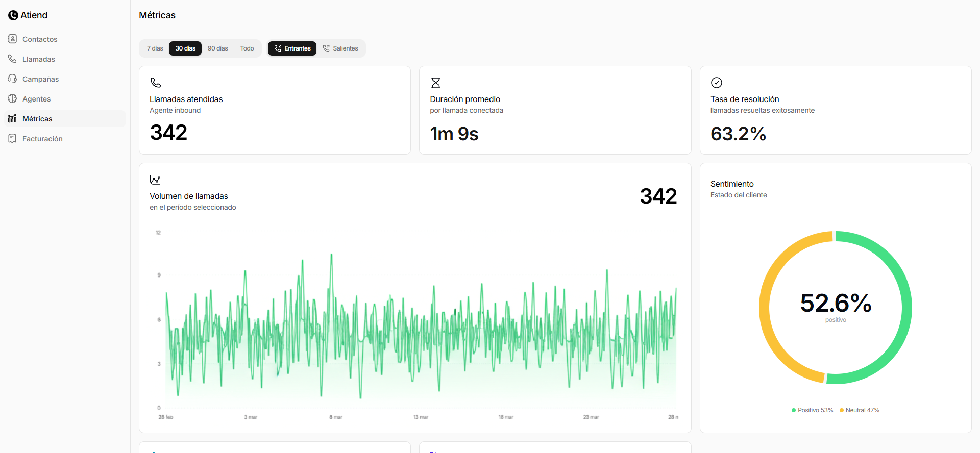Go to the Facturación page
Image resolution: width=980 pixels, height=453 pixels.
point(42,139)
